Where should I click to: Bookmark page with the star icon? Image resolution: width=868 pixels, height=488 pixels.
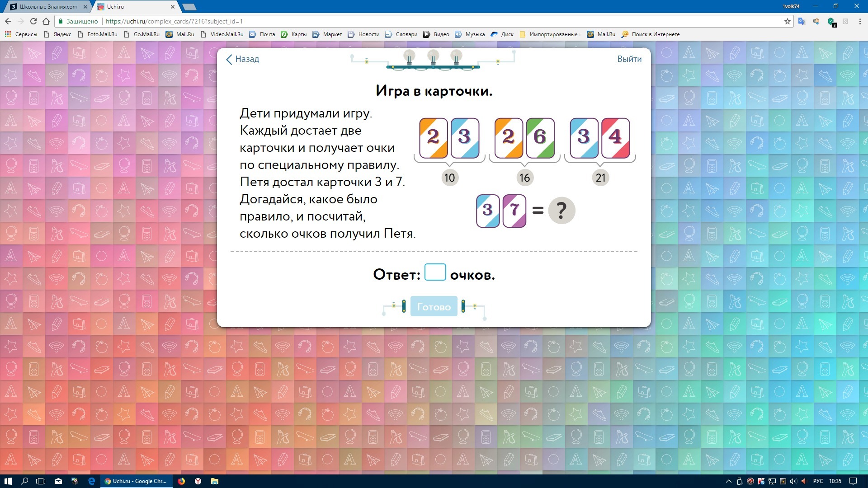[x=787, y=21]
